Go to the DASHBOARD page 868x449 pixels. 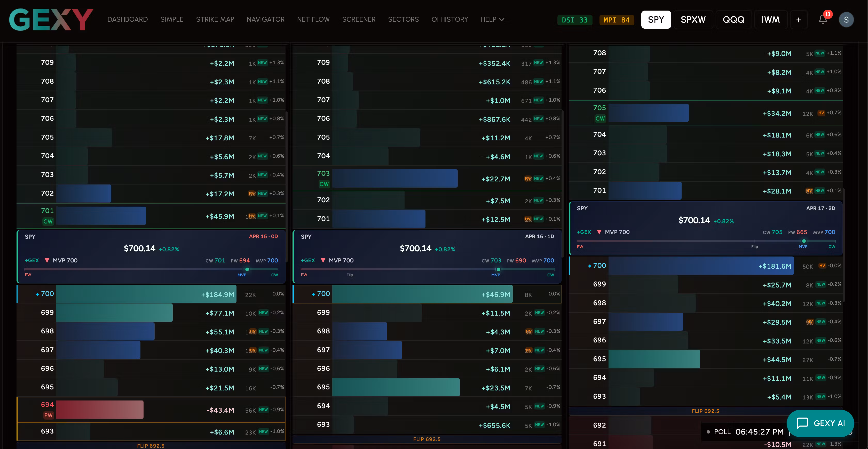[127, 20]
